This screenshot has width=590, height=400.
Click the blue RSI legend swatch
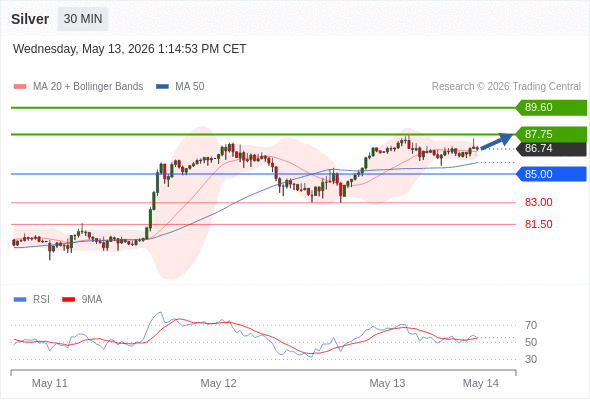click(20, 300)
